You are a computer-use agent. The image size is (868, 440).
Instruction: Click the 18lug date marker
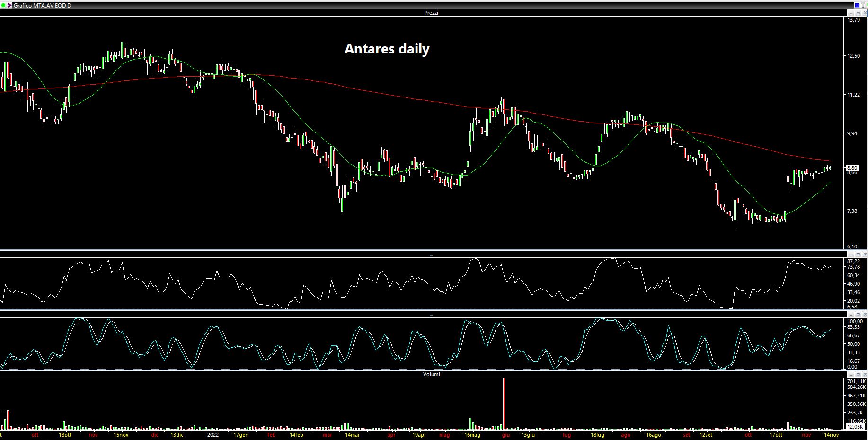597,435
